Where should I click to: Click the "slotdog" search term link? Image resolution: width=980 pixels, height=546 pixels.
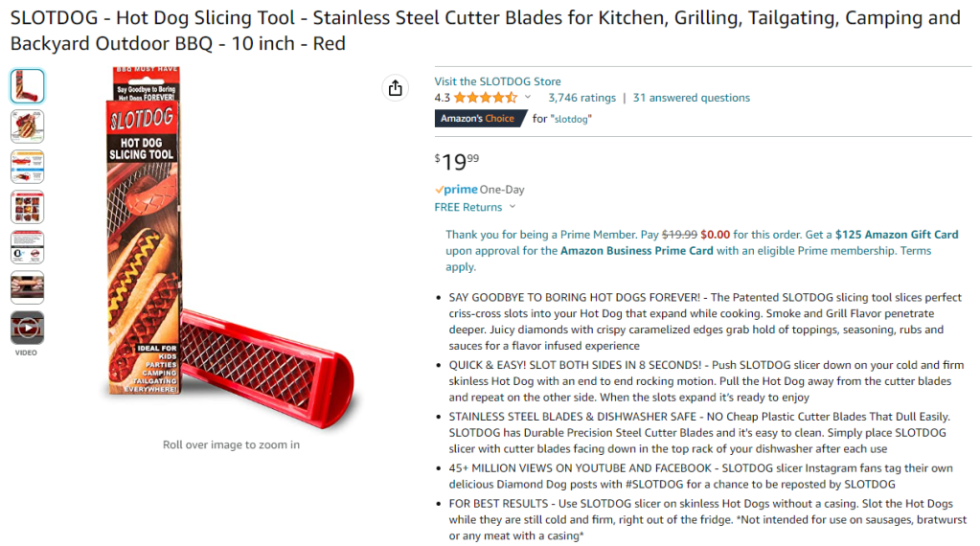click(572, 119)
